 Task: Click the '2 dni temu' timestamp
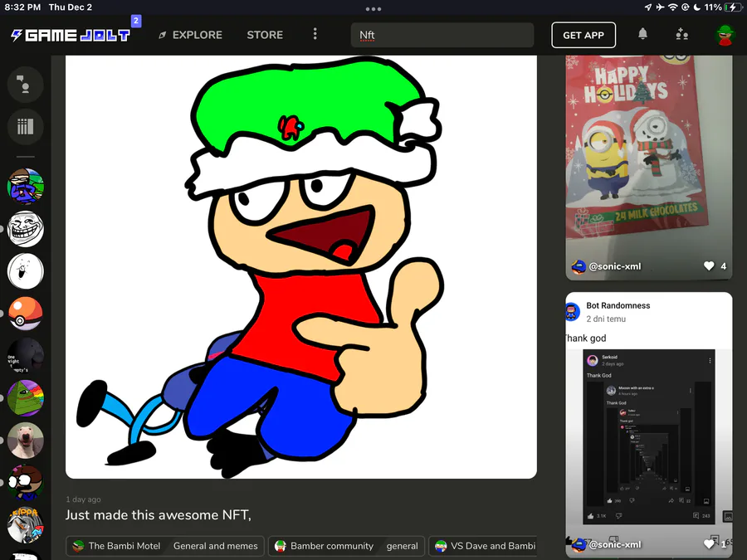606,319
